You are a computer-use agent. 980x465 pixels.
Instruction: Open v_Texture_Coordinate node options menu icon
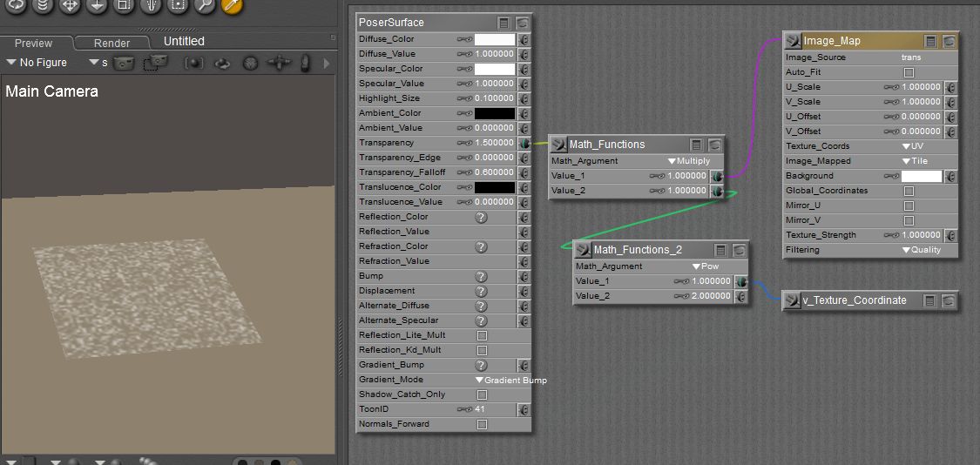(930, 300)
